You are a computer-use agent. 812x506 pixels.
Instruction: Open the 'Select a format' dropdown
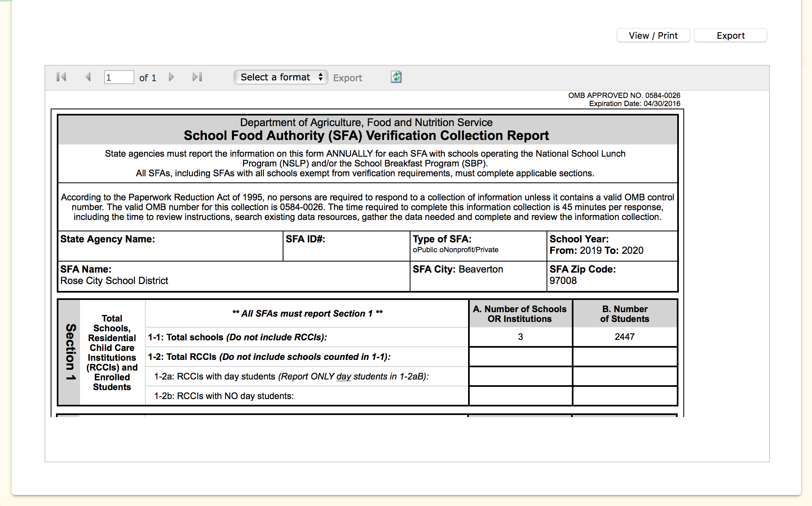point(281,77)
